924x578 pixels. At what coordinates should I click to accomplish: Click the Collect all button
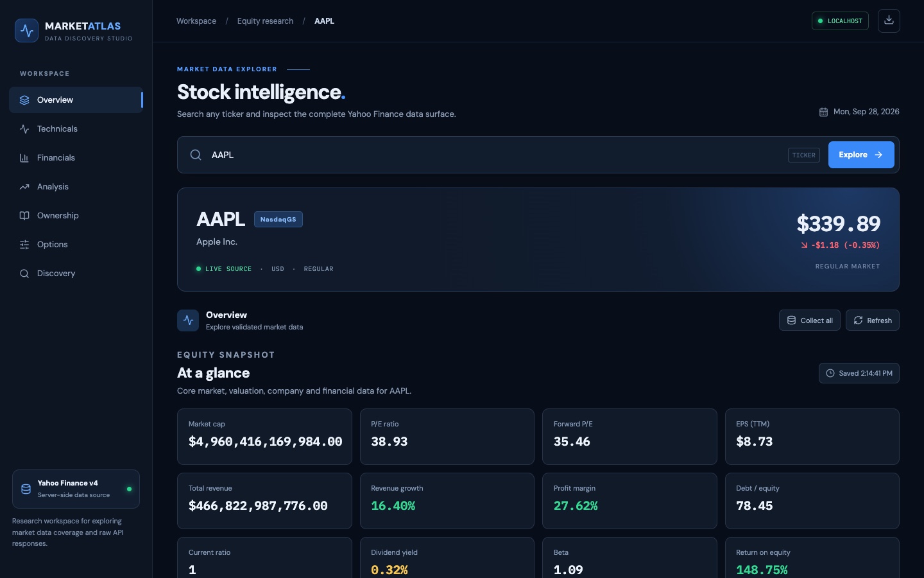tap(810, 320)
